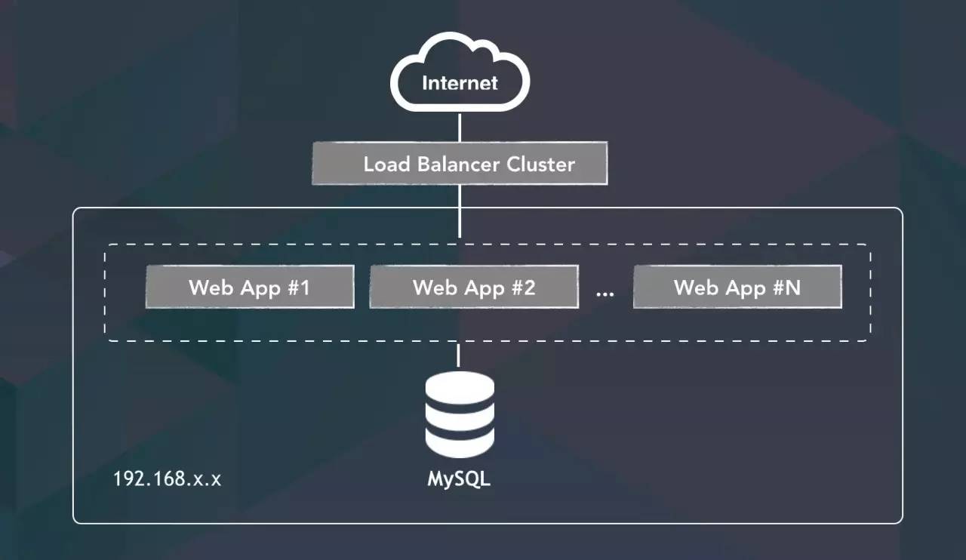Screen dimensions: 966x560
Task: Click the MySQL database cylinder icon
Action: click(460, 414)
